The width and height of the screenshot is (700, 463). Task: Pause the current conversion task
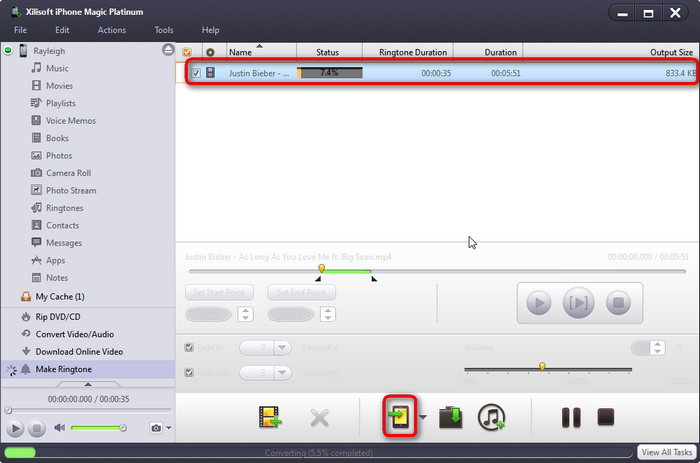pos(571,417)
